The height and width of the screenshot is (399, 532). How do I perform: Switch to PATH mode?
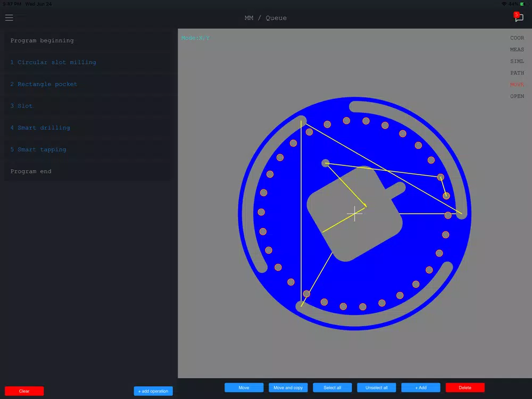pos(517,73)
